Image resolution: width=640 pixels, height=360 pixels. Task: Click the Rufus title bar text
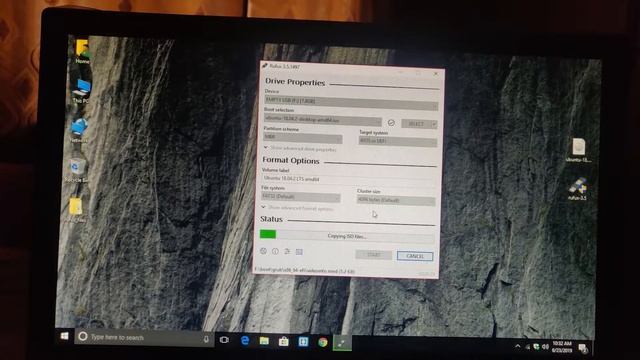tap(284, 66)
